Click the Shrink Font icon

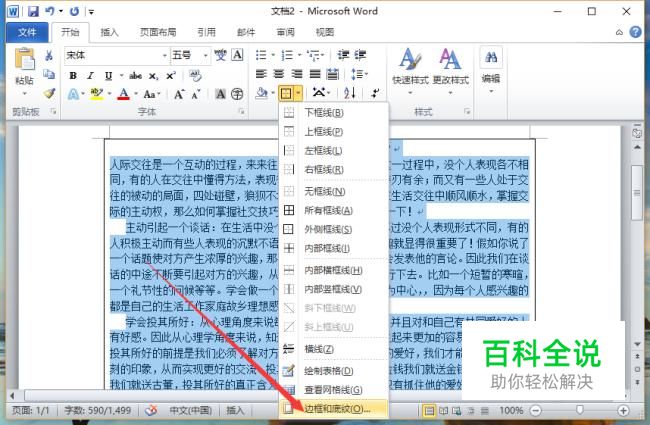196,95
